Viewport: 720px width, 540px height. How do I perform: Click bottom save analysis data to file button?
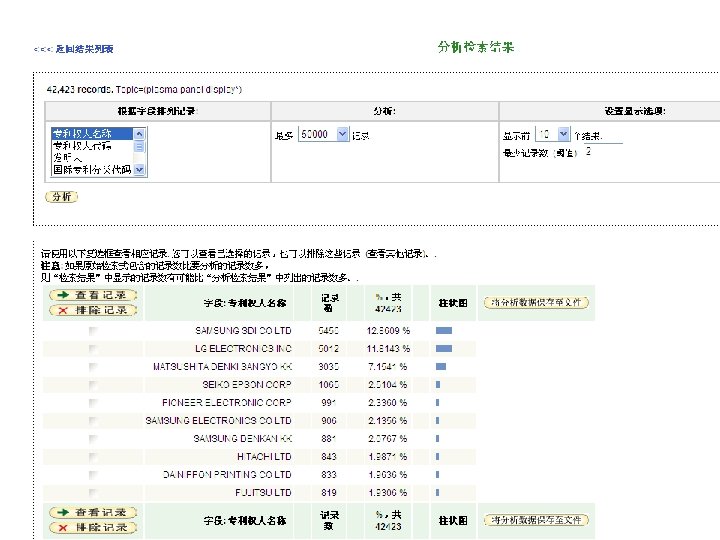[536, 520]
